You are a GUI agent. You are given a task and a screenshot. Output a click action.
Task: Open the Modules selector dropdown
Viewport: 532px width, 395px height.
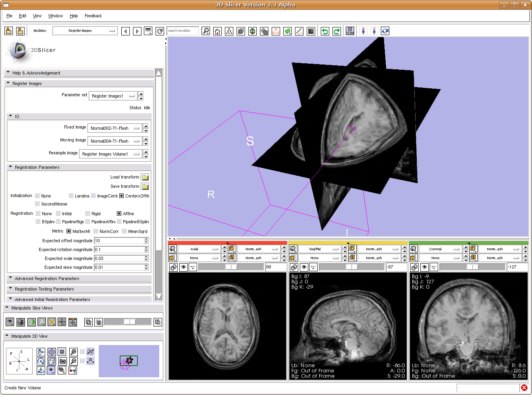click(85, 31)
